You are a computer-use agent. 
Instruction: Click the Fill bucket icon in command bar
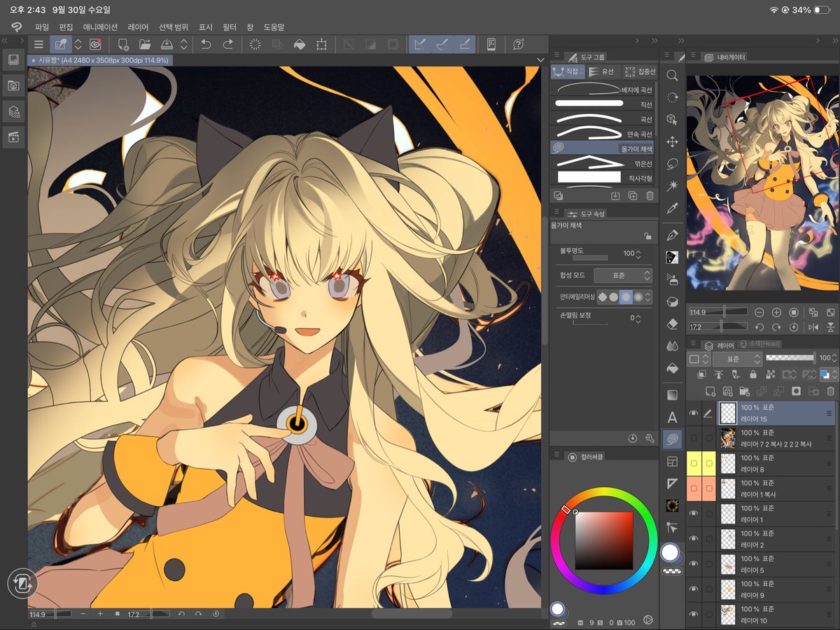(299, 44)
